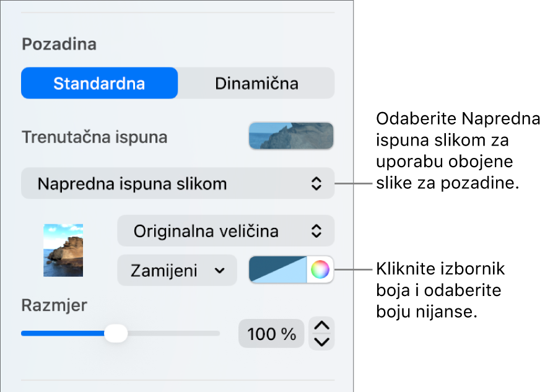This screenshot has height=392, width=545.
Task: Open the Originalna veličina dropdown
Action: pyautogui.click(x=226, y=231)
